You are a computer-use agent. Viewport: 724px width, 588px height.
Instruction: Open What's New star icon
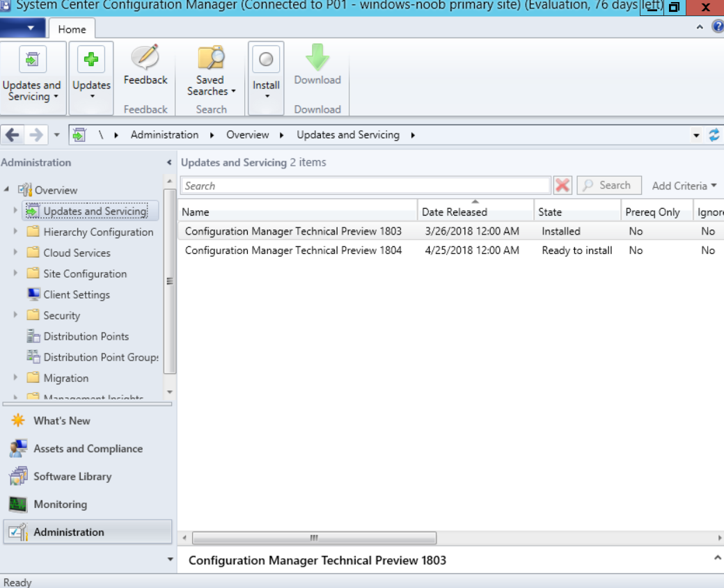coord(18,420)
